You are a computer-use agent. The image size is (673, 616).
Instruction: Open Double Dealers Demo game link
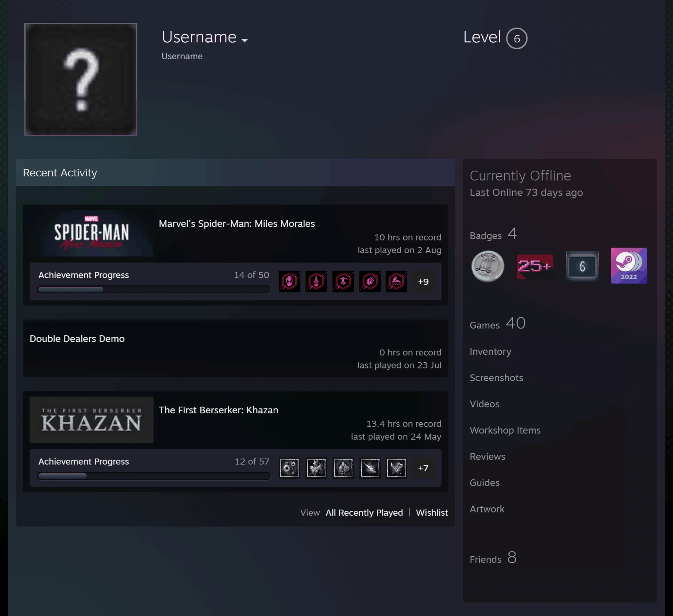tap(77, 339)
